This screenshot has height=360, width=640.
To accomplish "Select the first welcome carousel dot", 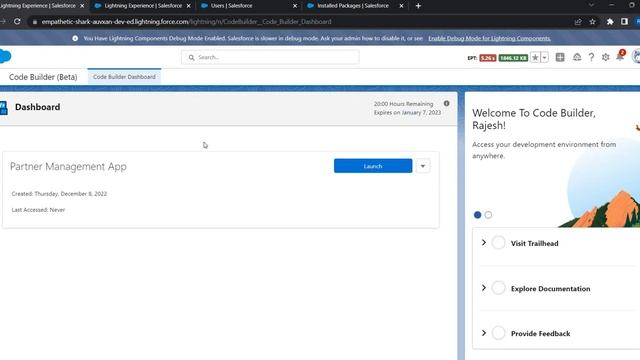I will tap(477, 215).
